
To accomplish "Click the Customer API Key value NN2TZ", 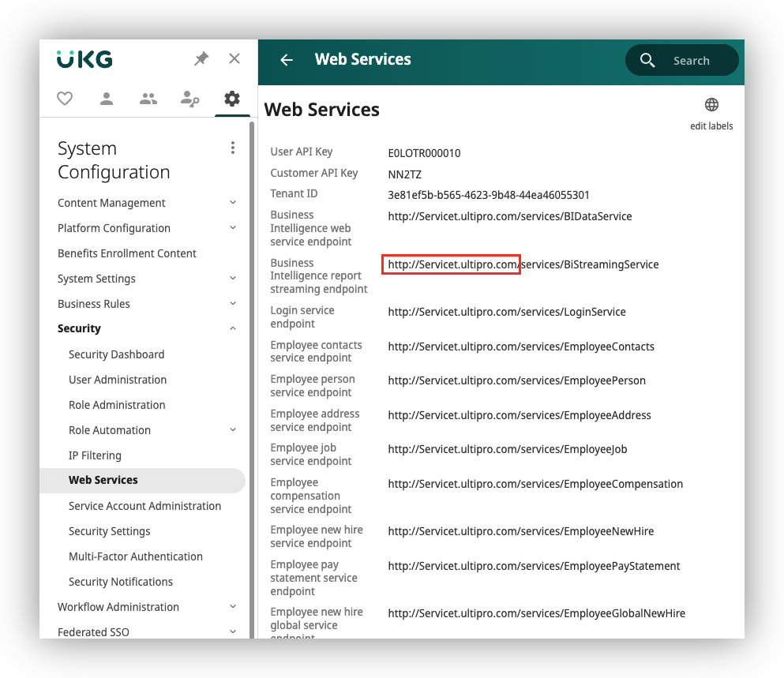I will 404,174.
